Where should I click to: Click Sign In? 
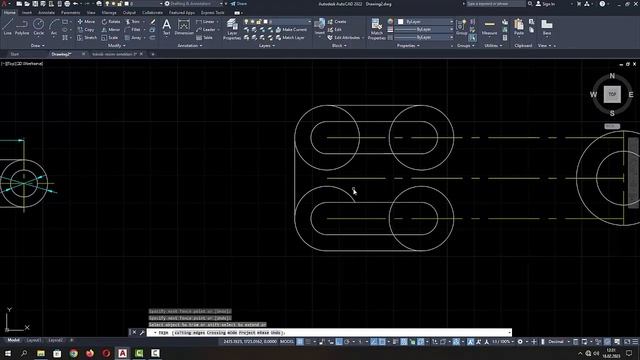click(546, 4)
